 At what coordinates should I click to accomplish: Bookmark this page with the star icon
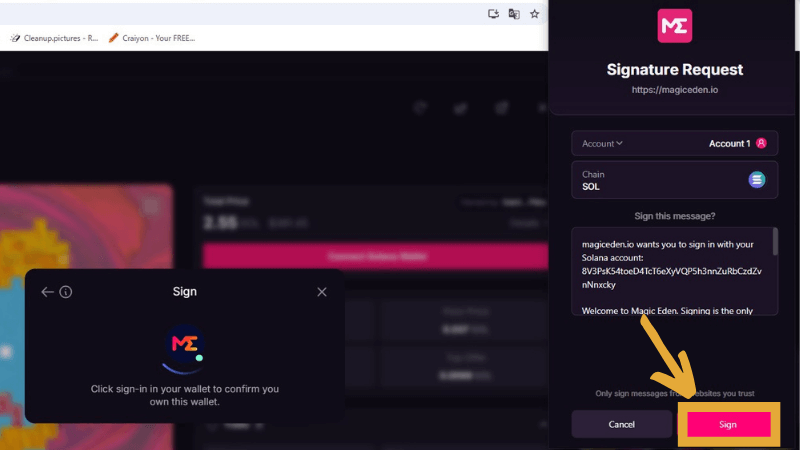tap(534, 14)
